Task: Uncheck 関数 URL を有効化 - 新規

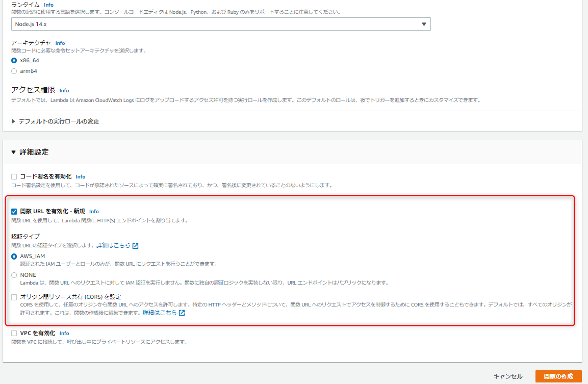Action: (13, 211)
